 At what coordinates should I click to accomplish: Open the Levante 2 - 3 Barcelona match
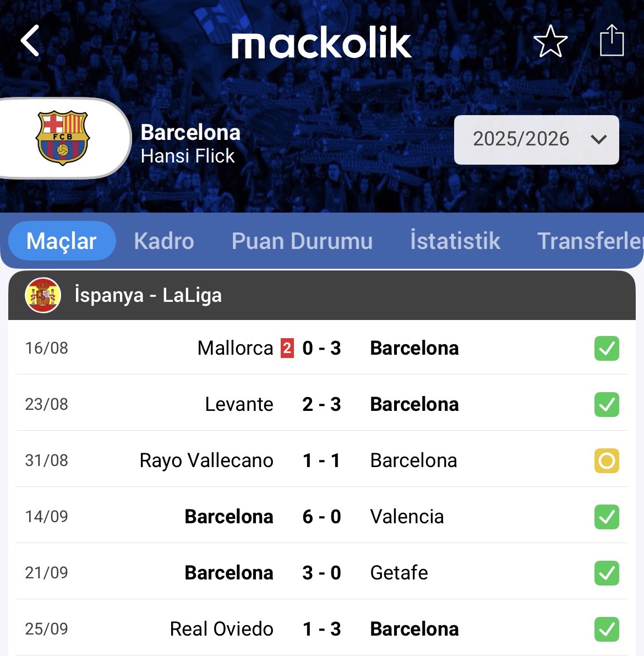pyautogui.click(x=322, y=404)
